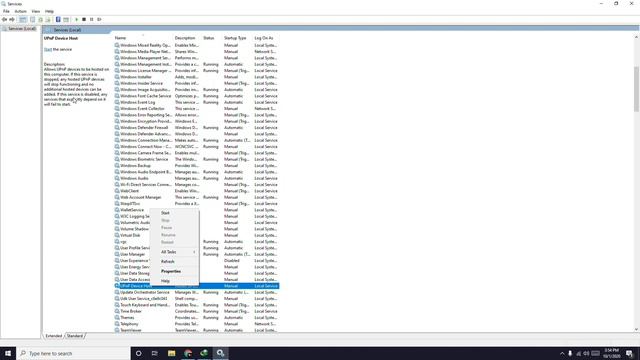This screenshot has height=360, width=640.
Task: Switch to the Standard tab
Action: (x=75, y=336)
